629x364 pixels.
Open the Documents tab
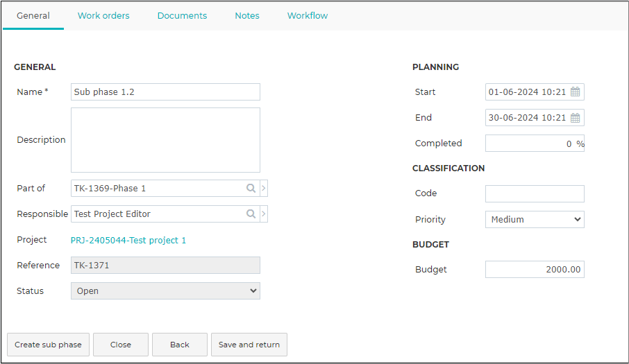pos(182,16)
